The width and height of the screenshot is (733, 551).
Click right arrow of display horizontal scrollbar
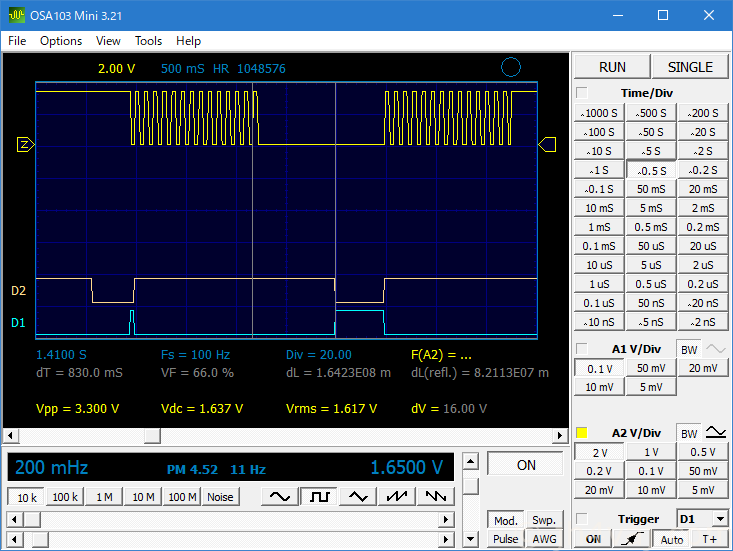coord(559,436)
